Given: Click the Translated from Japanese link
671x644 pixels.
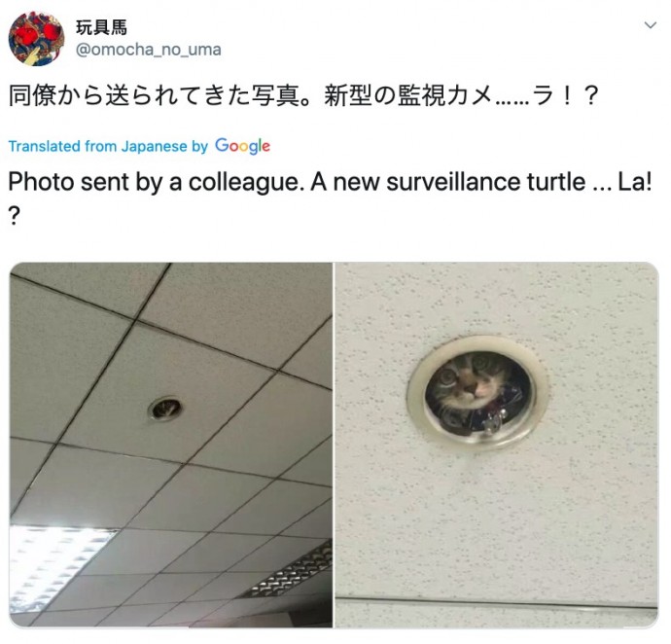Looking at the screenshot, I should (x=97, y=147).
